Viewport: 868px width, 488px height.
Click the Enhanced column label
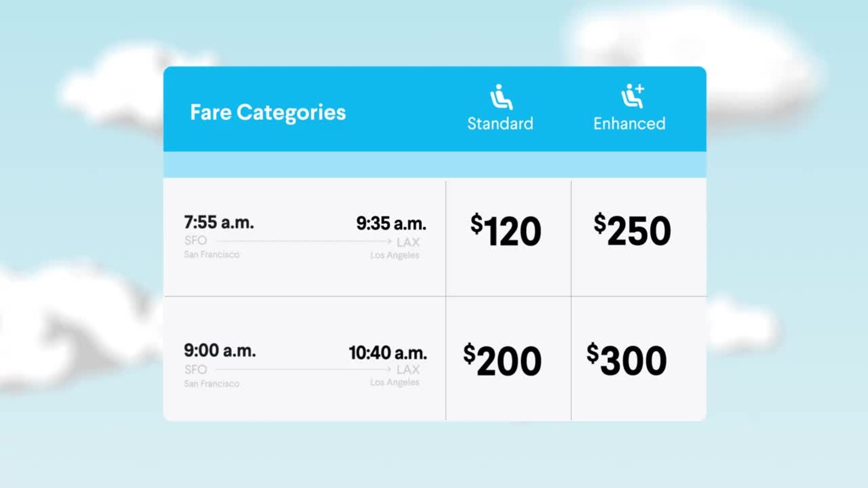coord(629,124)
